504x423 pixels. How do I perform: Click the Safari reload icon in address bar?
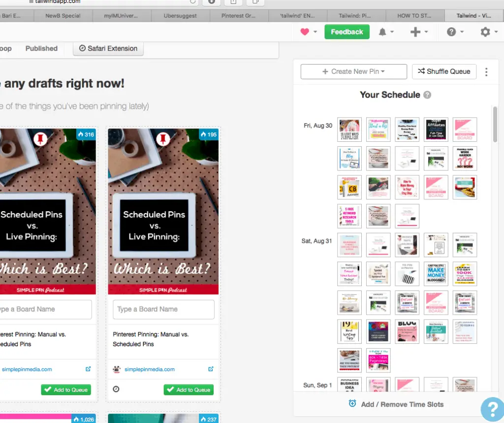click(x=193, y=1)
